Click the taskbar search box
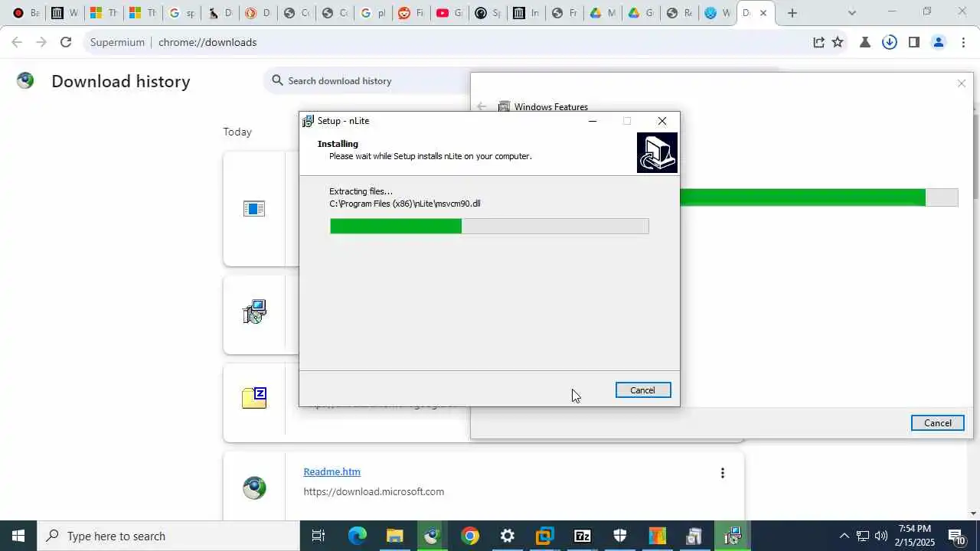This screenshot has height=551, width=980. click(168, 536)
